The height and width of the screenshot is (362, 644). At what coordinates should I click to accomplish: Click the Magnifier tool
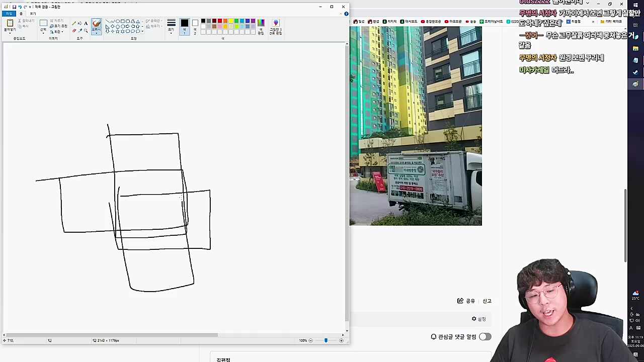(x=86, y=31)
